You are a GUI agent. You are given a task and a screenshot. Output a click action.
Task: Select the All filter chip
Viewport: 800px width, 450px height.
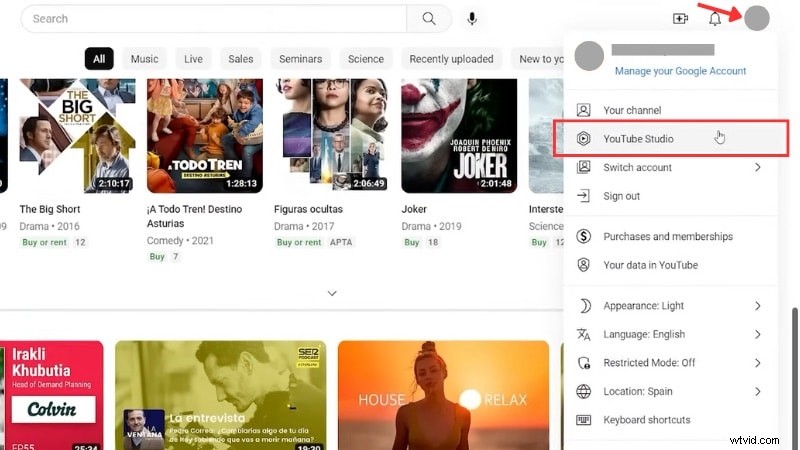99,59
